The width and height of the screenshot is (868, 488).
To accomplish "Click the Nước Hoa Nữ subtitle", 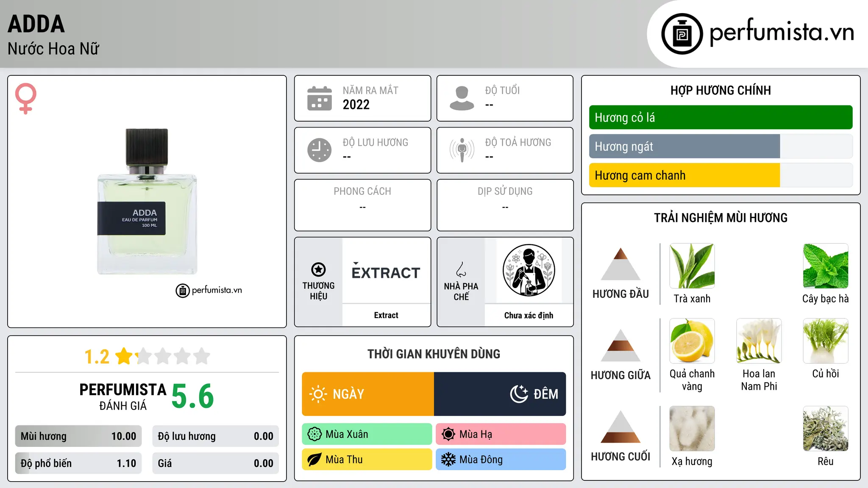I will coord(53,49).
